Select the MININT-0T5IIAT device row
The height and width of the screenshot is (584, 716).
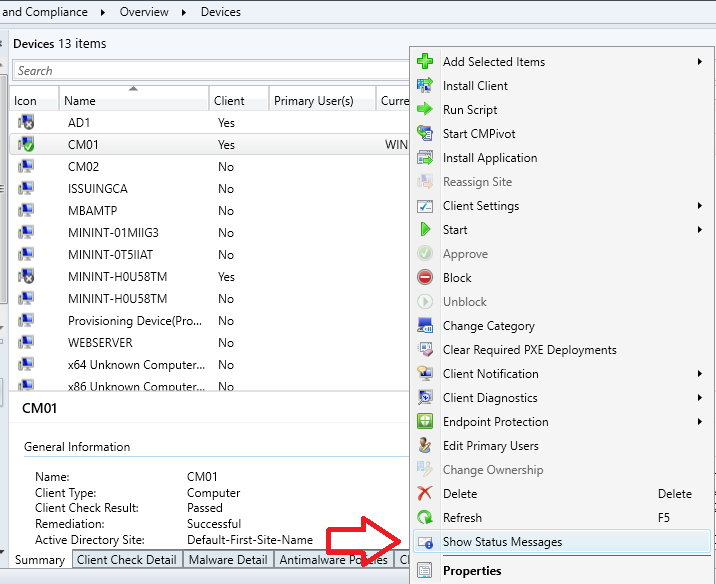pos(209,254)
